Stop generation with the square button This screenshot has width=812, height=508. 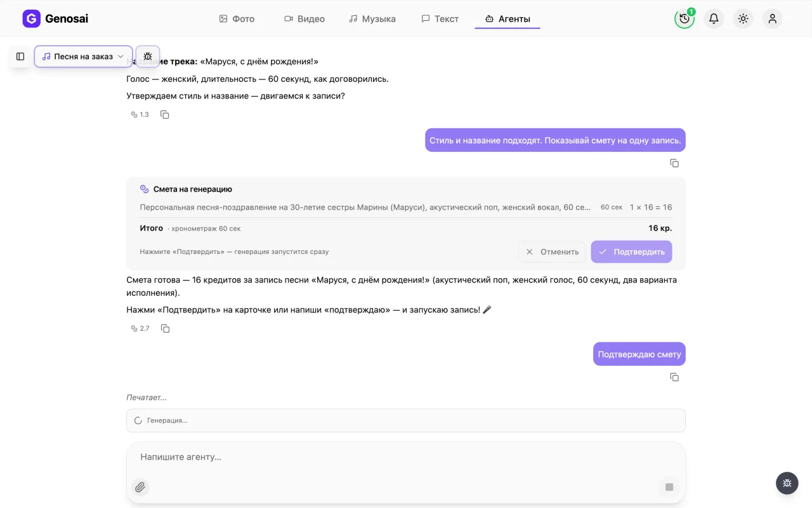[x=669, y=487]
